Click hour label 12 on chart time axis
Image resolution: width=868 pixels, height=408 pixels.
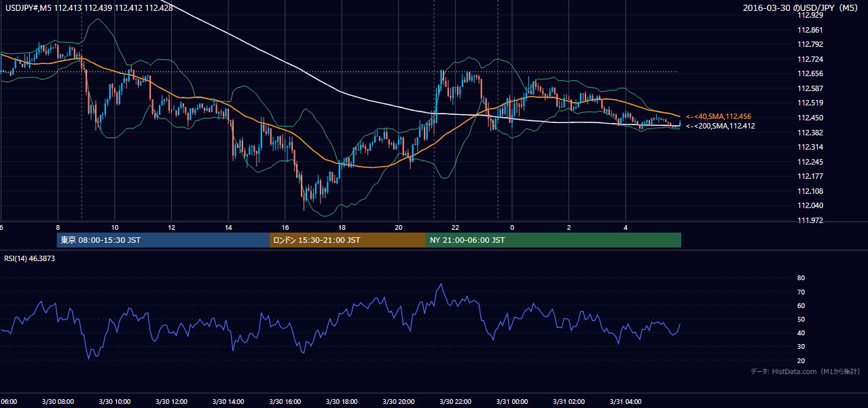click(x=172, y=227)
